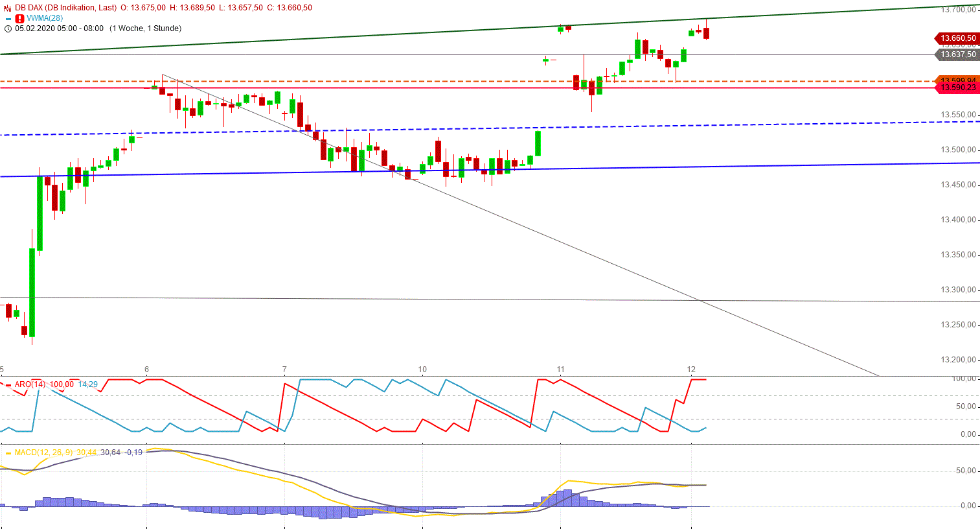Open the ARO(14) indicator label
980x529 pixels.
(30, 384)
